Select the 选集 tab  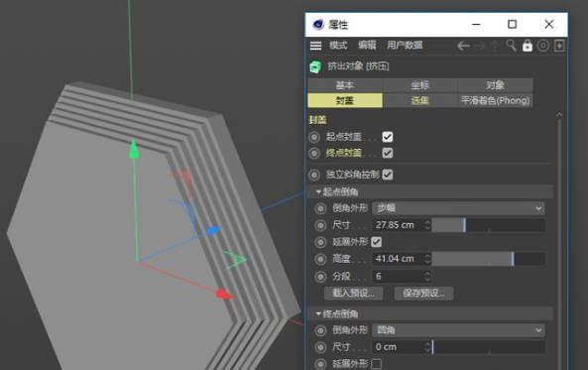[x=420, y=100]
